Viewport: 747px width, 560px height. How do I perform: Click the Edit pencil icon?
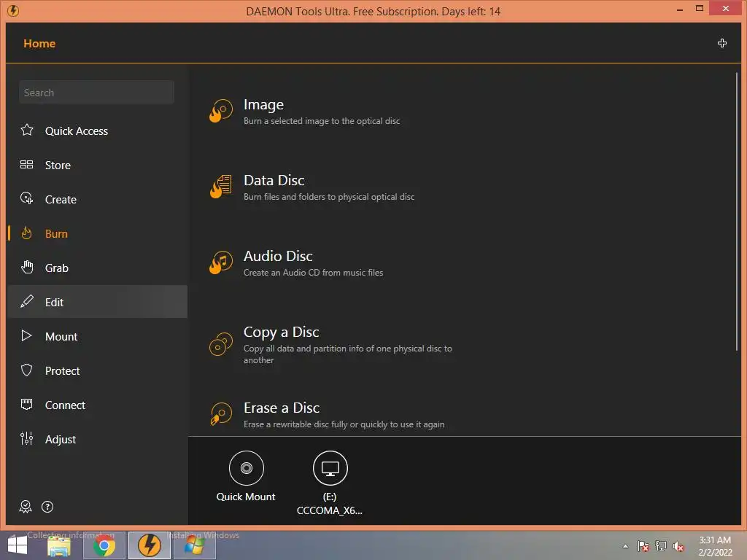27,301
